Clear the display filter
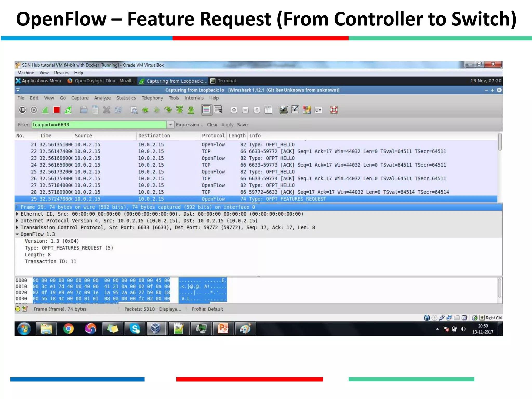 (x=212, y=125)
